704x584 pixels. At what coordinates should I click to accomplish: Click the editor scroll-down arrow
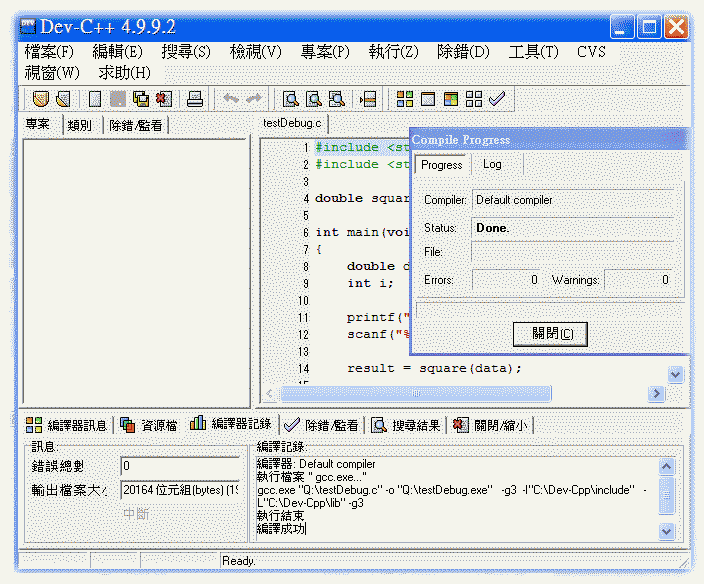tap(676, 374)
